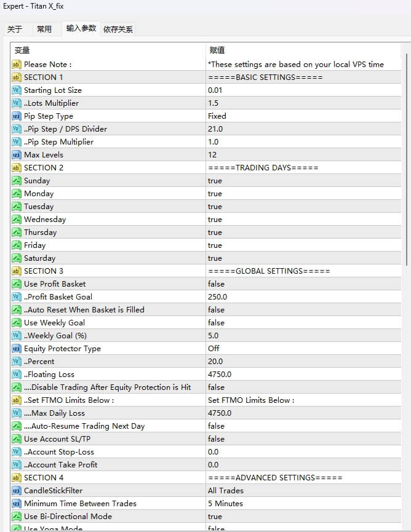Click the icon beside CandleStickFilter

[x=17, y=491]
